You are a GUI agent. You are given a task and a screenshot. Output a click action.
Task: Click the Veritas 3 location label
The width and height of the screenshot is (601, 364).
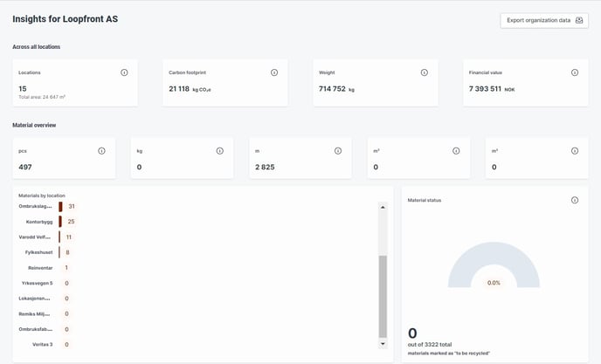coord(43,345)
